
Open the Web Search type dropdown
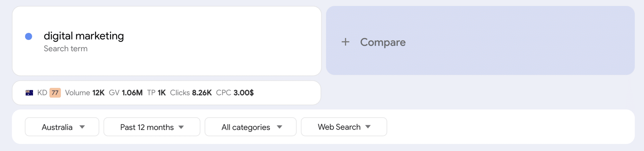344,127
